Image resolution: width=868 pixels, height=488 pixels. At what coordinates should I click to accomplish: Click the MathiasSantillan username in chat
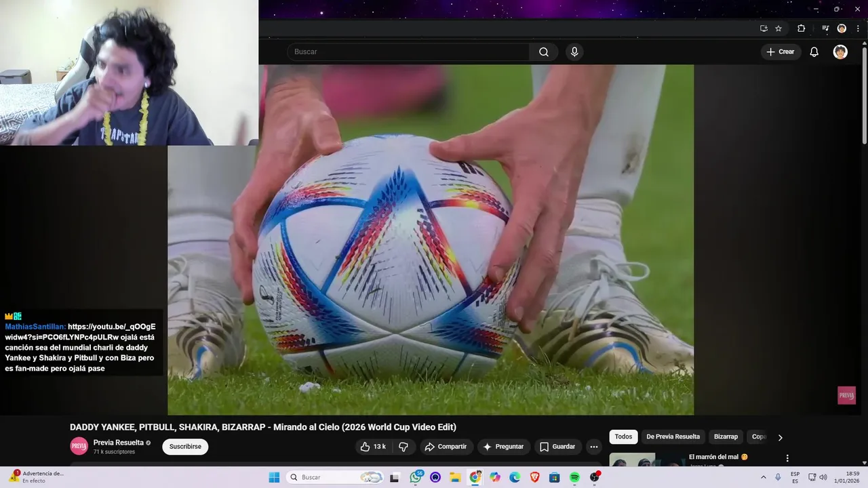pyautogui.click(x=35, y=327)
